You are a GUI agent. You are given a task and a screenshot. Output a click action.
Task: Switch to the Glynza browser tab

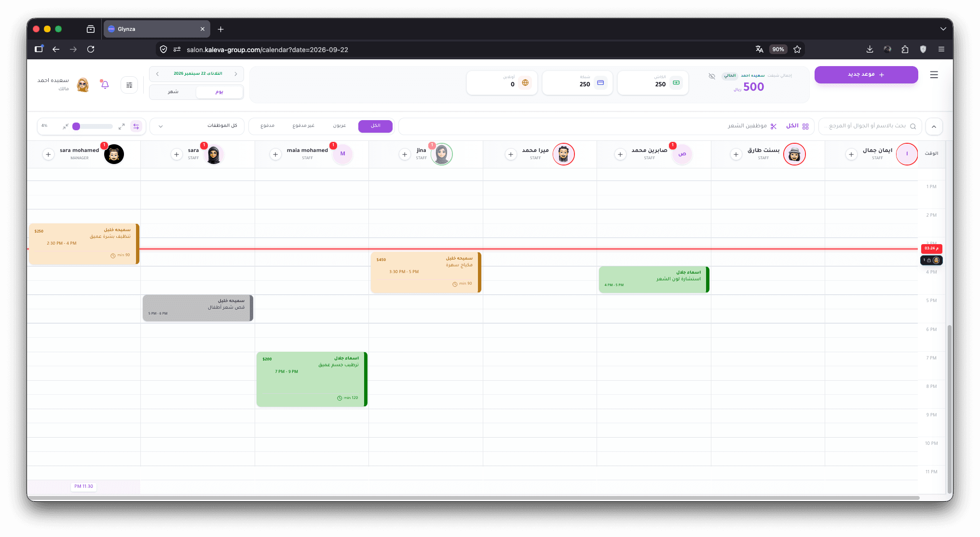[x=157, y=29]
